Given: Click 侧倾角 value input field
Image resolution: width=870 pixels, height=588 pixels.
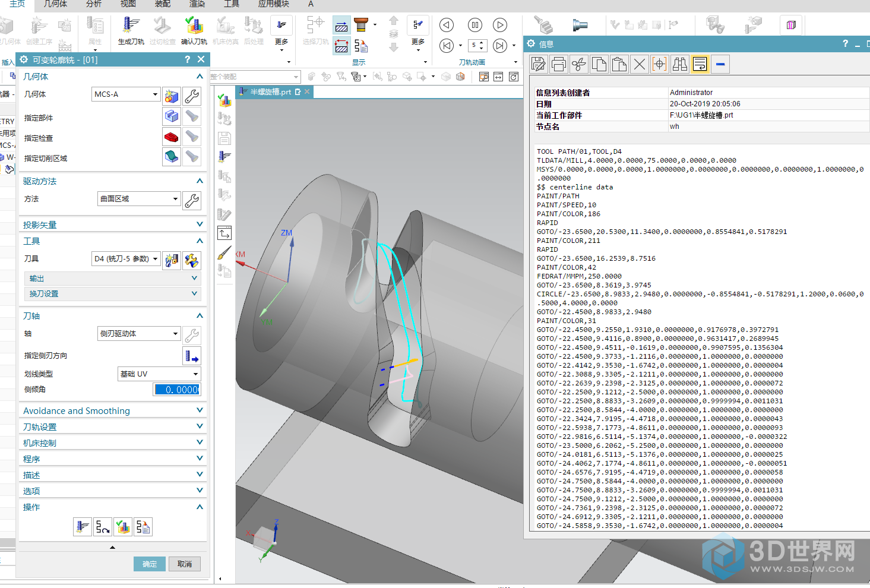Looking at the screenshot, I should point(177,390).
